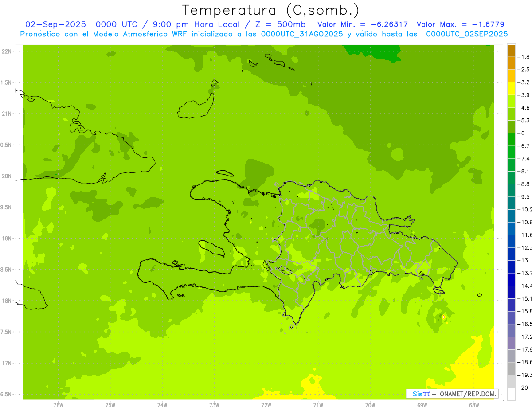Click the '19N' latitude axis label
The image size is (532, 411).
(x=7, y=239)
